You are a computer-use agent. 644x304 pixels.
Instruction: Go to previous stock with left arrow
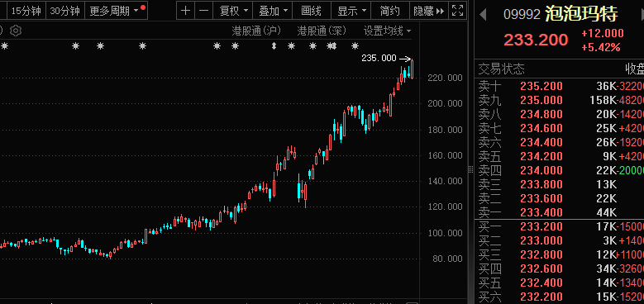click(x=483, y=15)
